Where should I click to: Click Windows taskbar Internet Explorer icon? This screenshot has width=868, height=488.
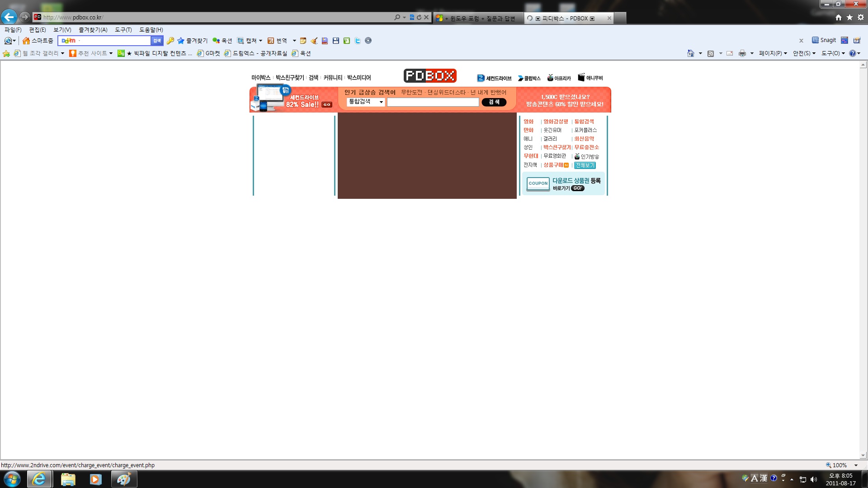[x=39, y=479]
